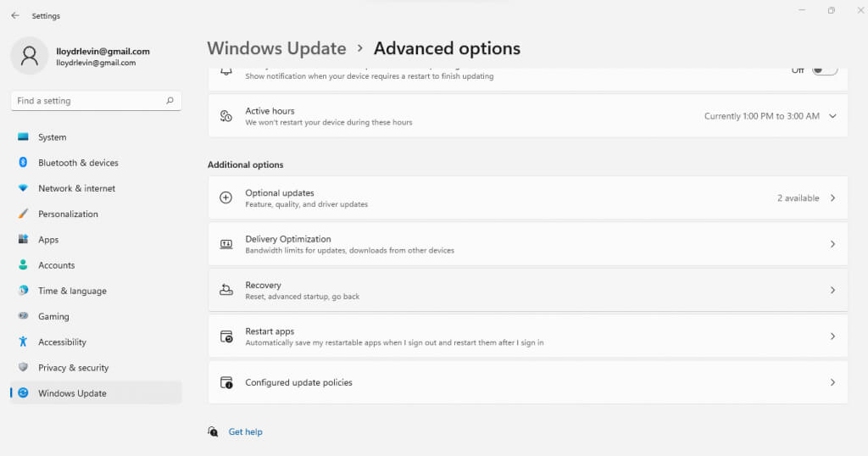This screenshot has height=456, width=868.
Task: Click the Gaming controller icon
Action: 23,316
